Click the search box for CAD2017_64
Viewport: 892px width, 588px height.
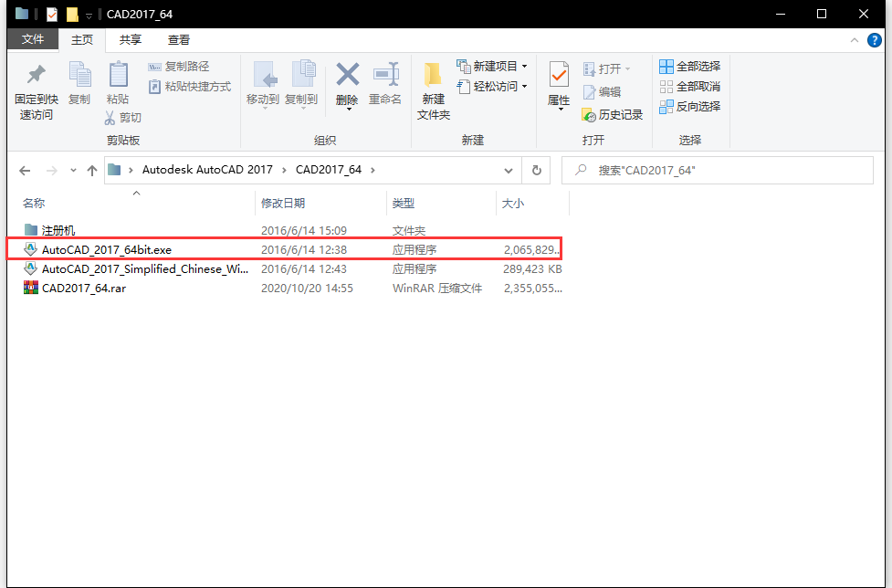click(x=721, y=170)
